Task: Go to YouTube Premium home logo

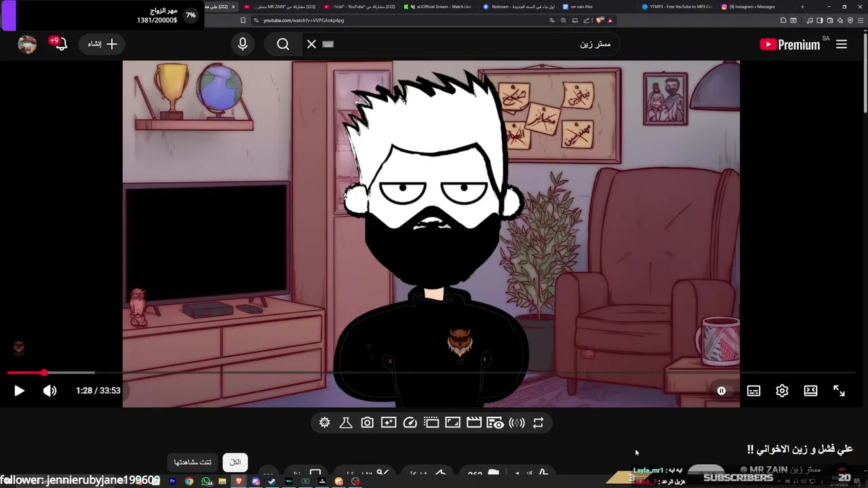Action: 790,44
